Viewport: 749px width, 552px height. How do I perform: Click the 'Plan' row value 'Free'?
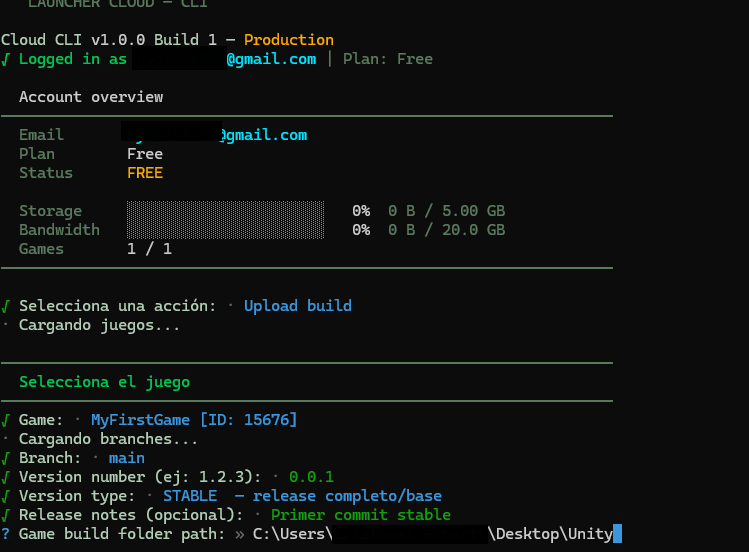coord(145,154)
